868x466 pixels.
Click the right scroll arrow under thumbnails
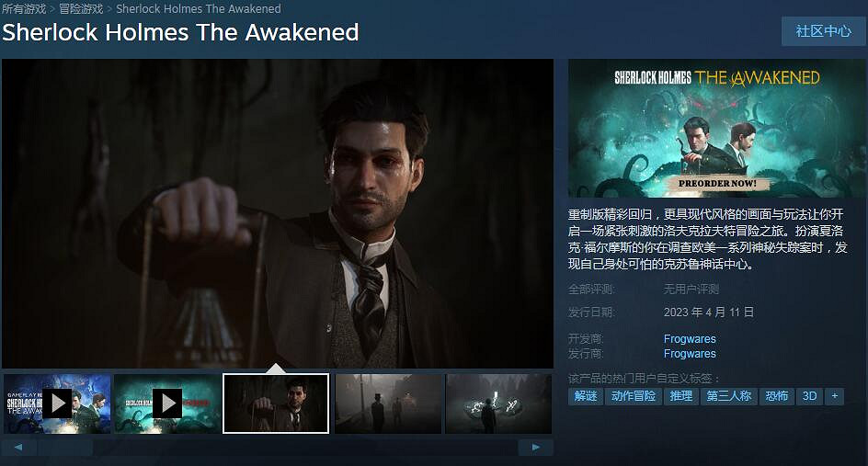click(535, 448)
